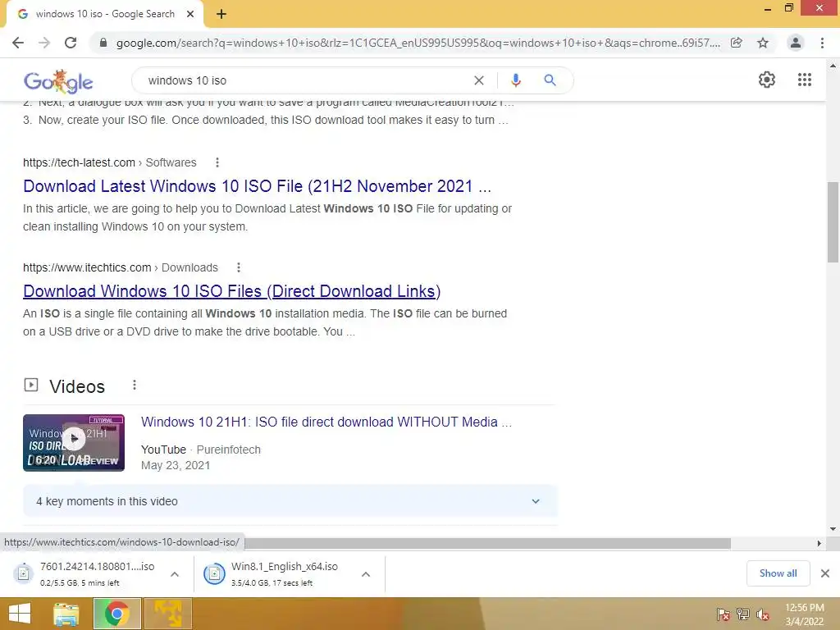Image resolution: width=840 pixels, height=630 pixels.
Task: Click the Chrome forward arrow
Action: [x=44, y=43]
